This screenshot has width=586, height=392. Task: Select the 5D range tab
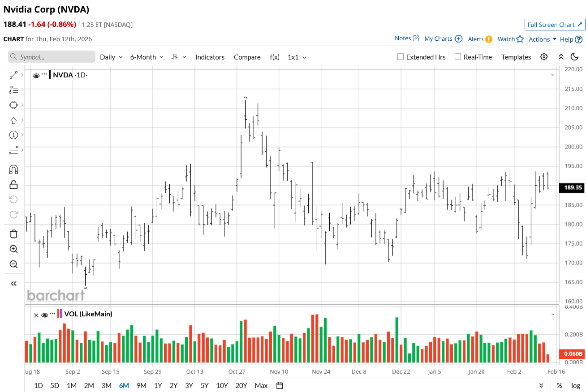tap(55, 386)
